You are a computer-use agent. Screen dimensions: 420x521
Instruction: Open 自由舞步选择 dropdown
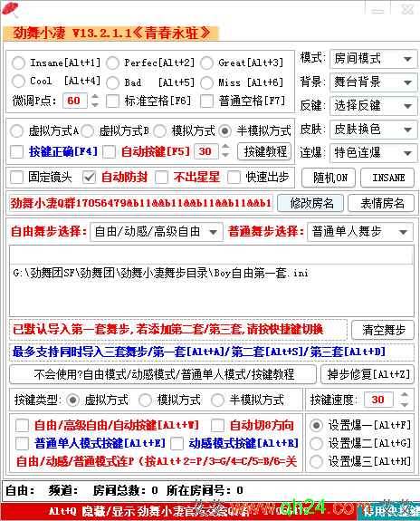[157, 232]
